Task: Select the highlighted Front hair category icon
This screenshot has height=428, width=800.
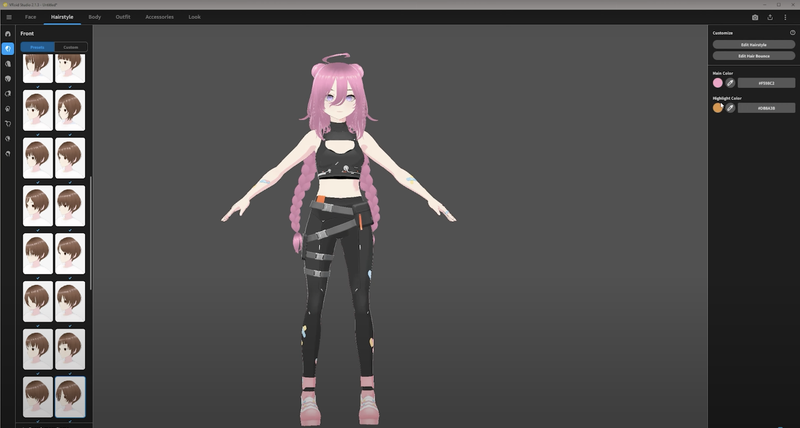Action: point(8,49)
